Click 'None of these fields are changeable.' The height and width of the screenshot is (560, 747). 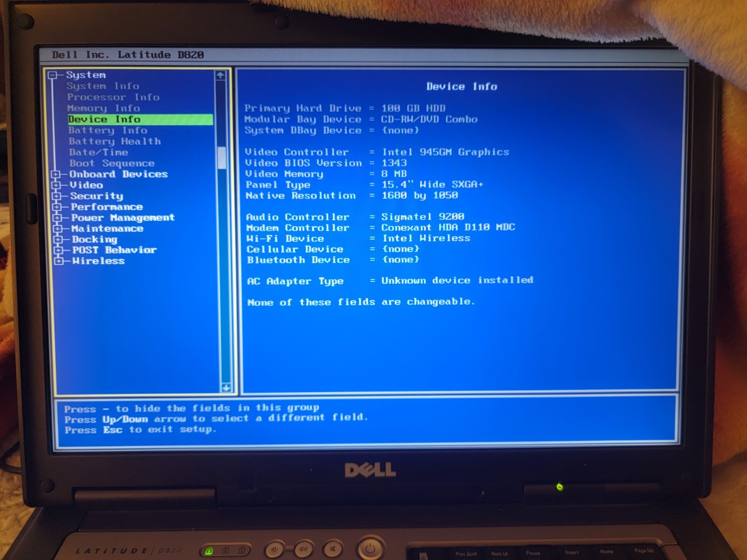click(x=361, y=302)
